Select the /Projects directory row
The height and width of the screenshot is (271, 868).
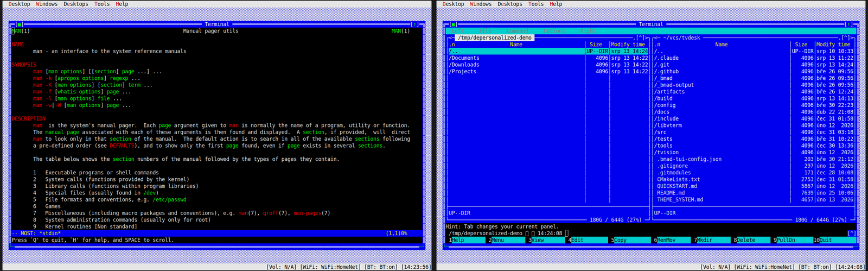tap(548, 72)
